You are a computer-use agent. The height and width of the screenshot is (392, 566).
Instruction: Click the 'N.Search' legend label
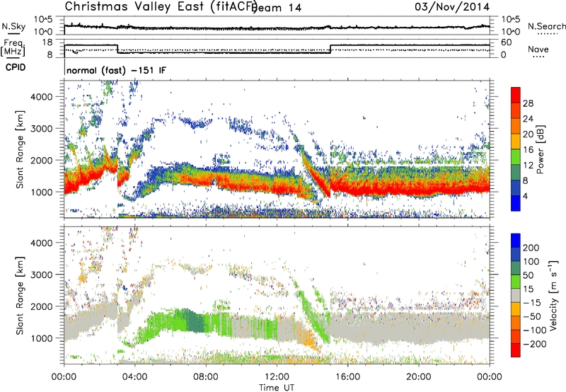point(546,26)
